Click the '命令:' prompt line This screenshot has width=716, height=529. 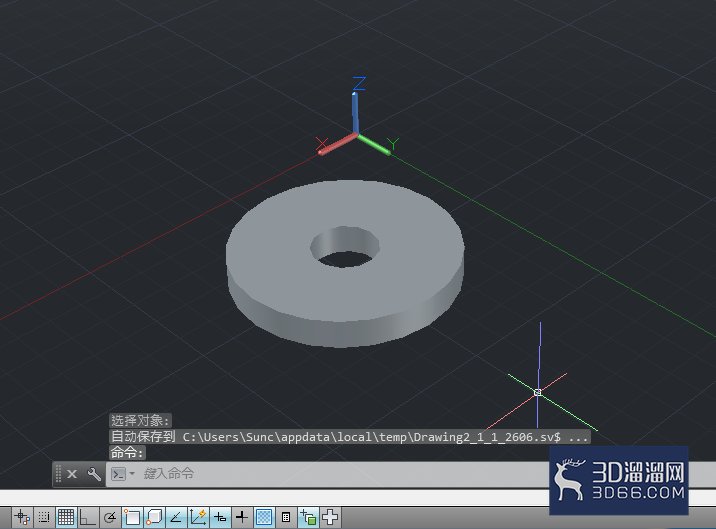(127, 453)
